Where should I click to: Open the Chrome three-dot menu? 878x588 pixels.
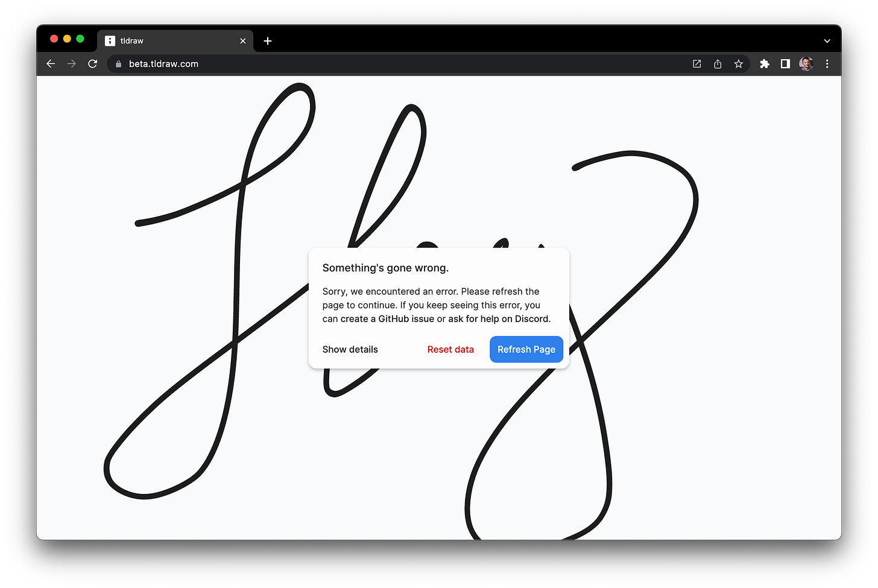click(x=827, y=64)
